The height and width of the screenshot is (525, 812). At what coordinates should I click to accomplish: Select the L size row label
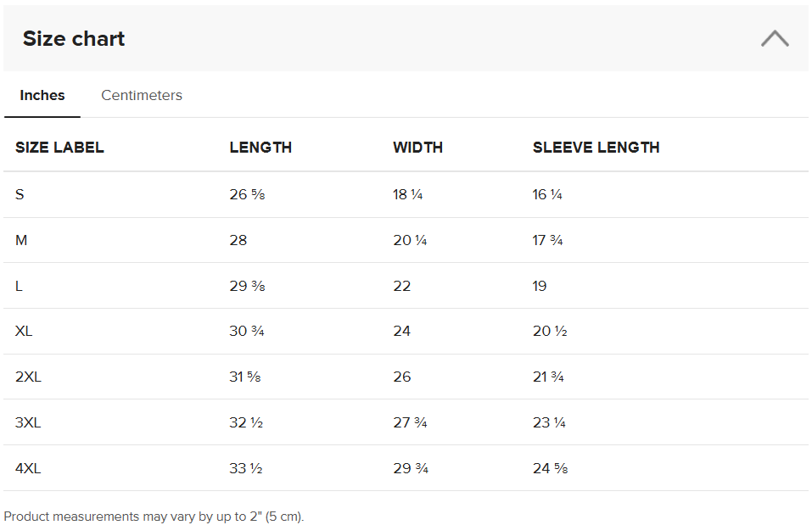19,286
